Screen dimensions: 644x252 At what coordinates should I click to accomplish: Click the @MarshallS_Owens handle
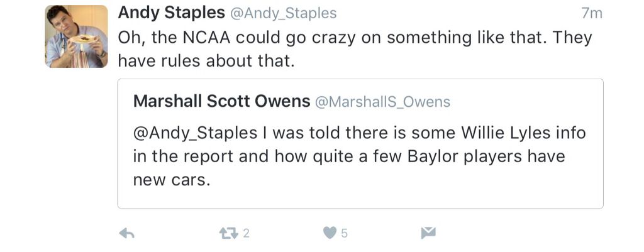pos(382,102)
